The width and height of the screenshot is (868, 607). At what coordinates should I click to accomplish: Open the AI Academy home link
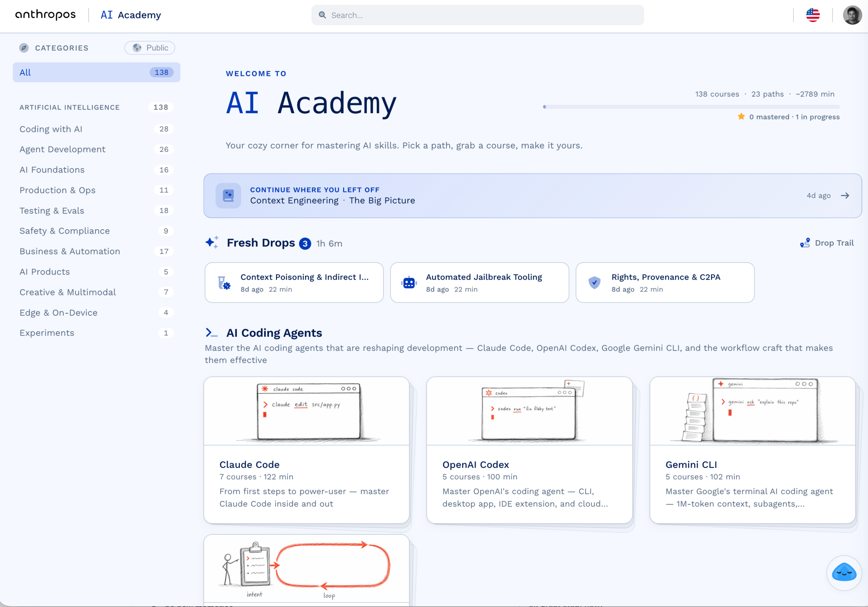click(131, 15)
